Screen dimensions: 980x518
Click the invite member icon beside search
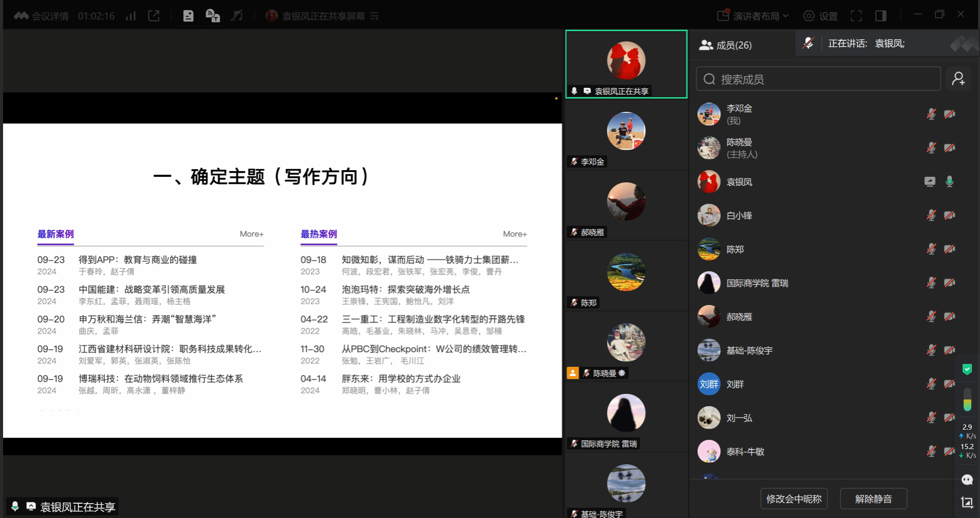[x=958, y=79]
